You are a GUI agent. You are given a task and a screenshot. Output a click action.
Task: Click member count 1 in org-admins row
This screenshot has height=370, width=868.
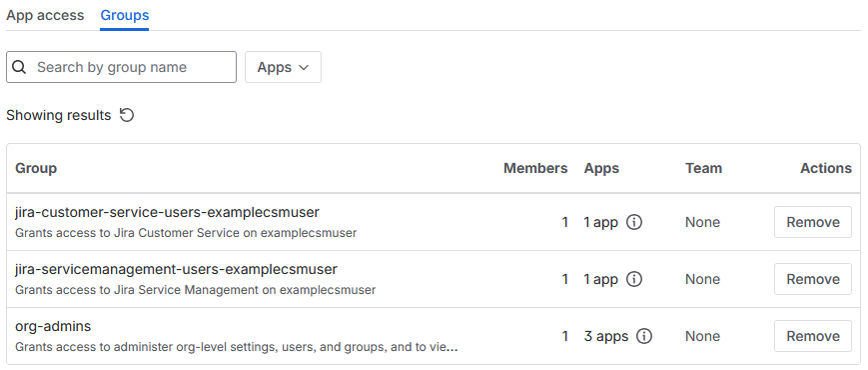[x=564, y=336]
